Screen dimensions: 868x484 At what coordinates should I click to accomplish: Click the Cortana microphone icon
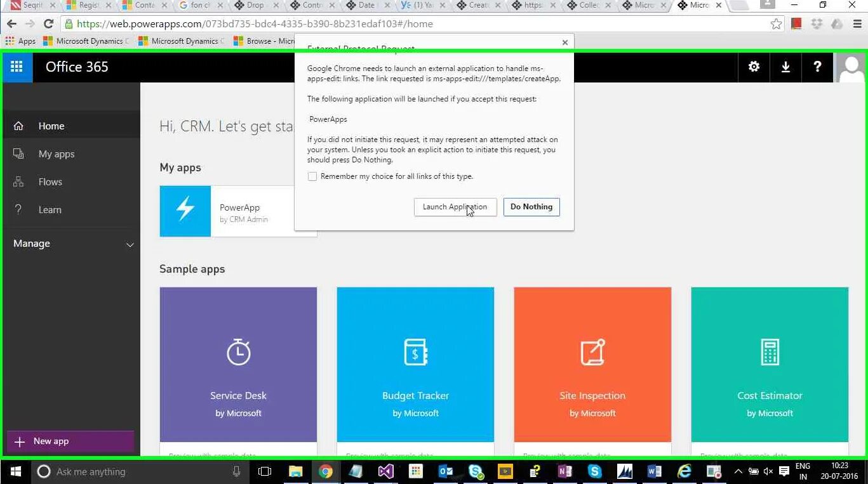[236, 471]
